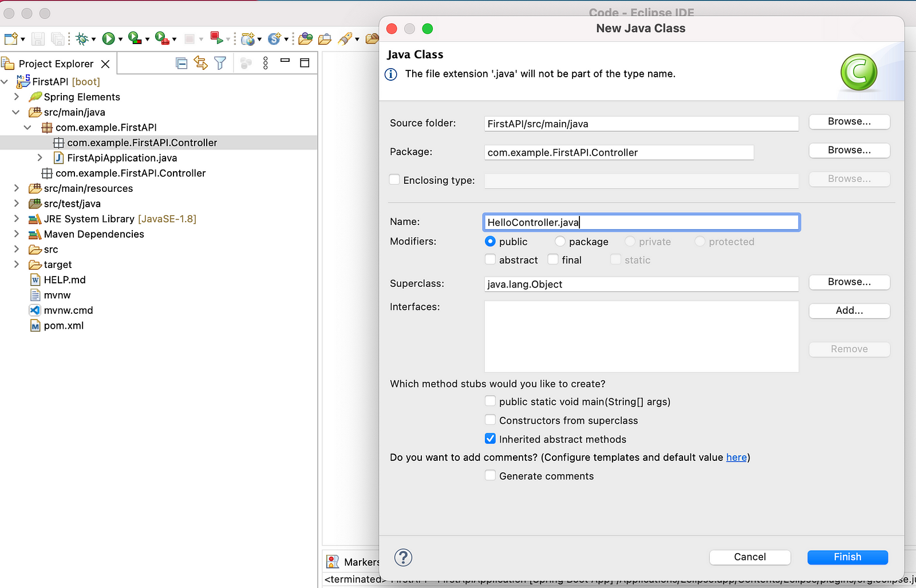
Task: Select the public modifier radio button
Action: click(490, 242)
